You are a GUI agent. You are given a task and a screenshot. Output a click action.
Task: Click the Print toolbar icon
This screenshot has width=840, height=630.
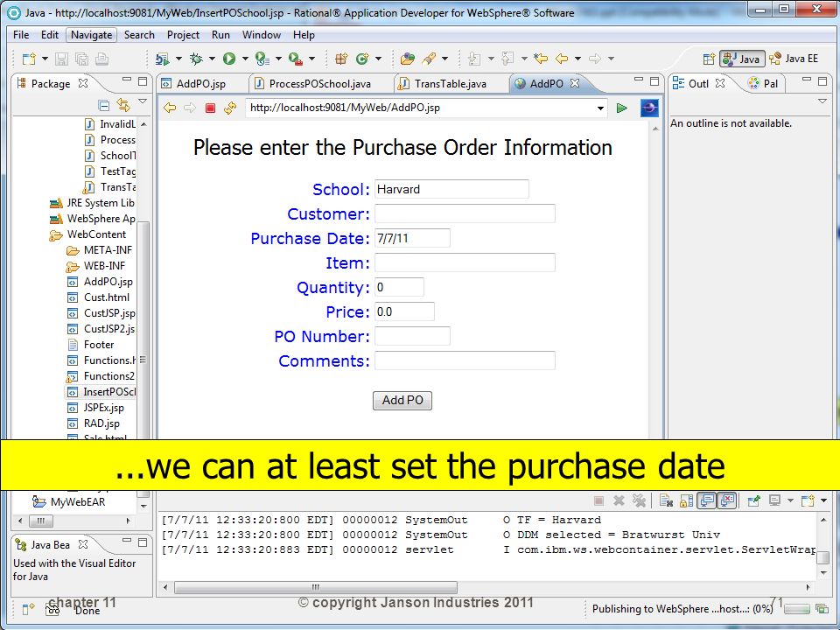(101, 59)
